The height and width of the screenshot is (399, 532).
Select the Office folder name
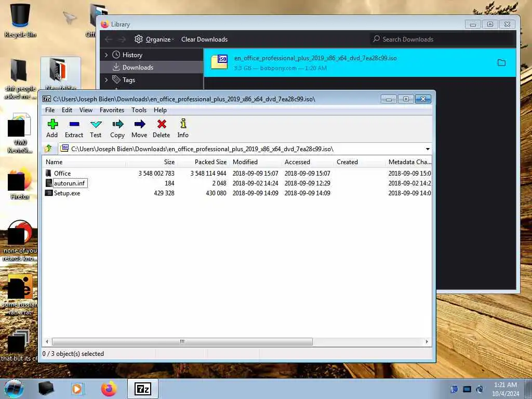[x=62, y=173]
